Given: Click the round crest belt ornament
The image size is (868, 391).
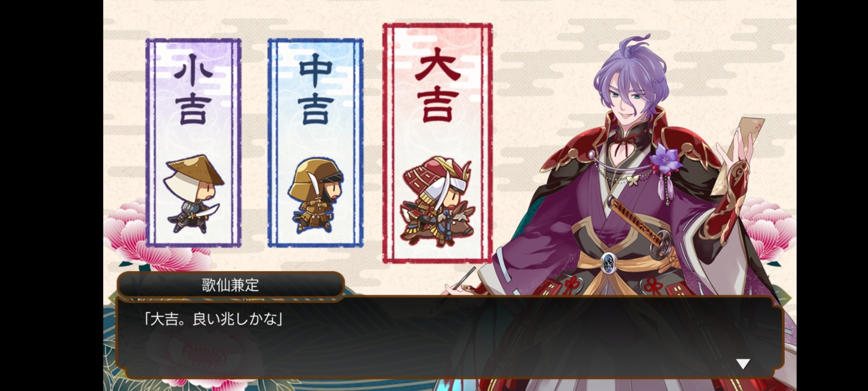Looking at the screenshot, I should [609, 261].
